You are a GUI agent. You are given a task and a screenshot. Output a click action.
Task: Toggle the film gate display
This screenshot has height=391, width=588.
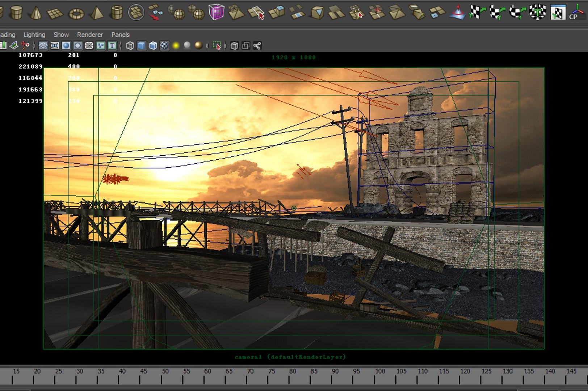point(55,46)
